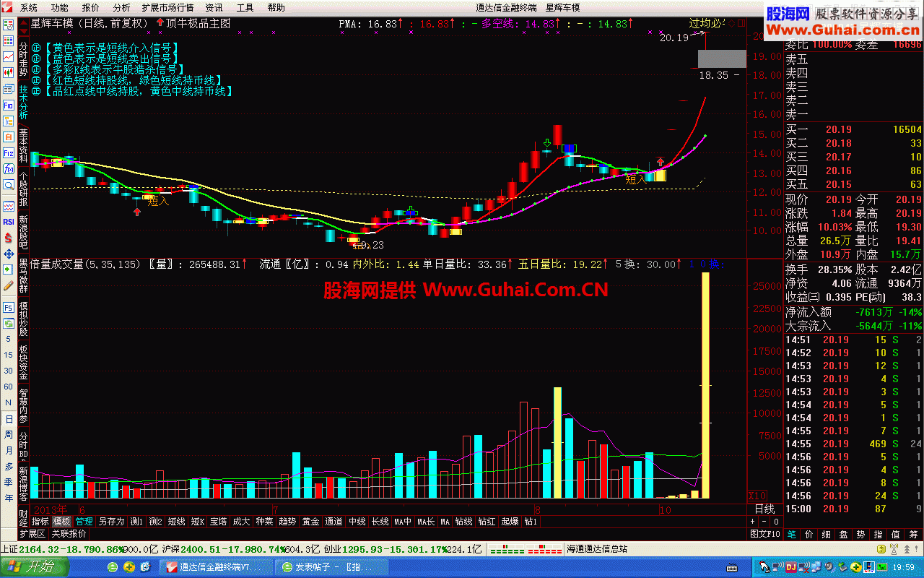The image size is (924, 578).
Task: Select the 30 minute period button
Action: (9, 371)
